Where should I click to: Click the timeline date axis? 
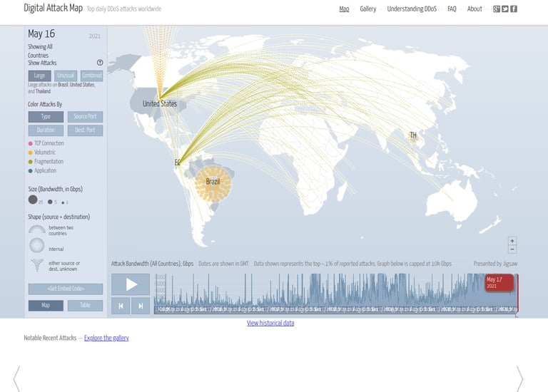pyautogui.click(x=335, y=309)
